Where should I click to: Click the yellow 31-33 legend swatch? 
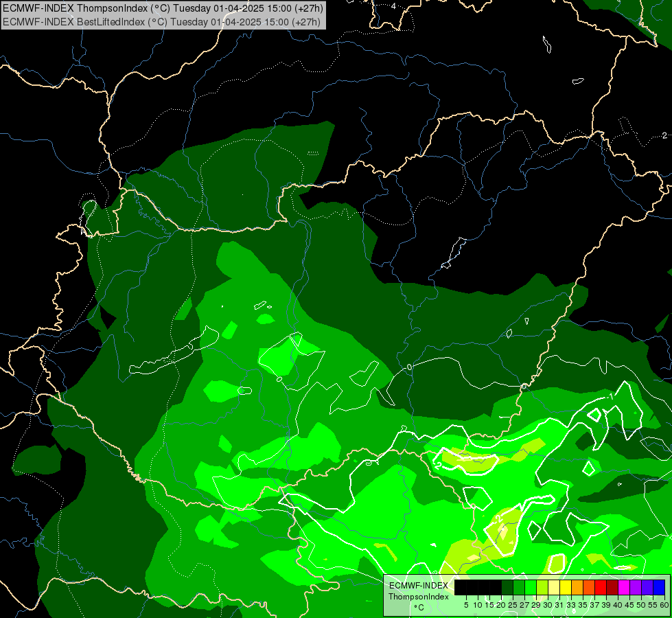tap(566, 587)
